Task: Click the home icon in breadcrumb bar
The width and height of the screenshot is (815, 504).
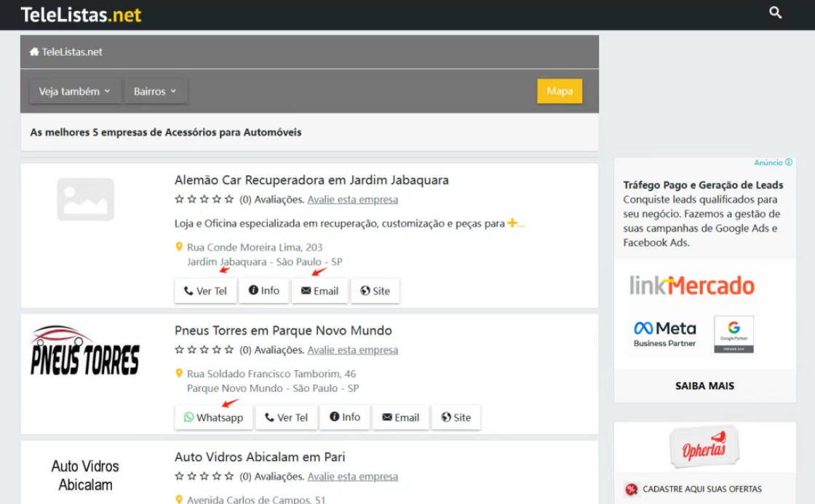Action: point(34,52)
